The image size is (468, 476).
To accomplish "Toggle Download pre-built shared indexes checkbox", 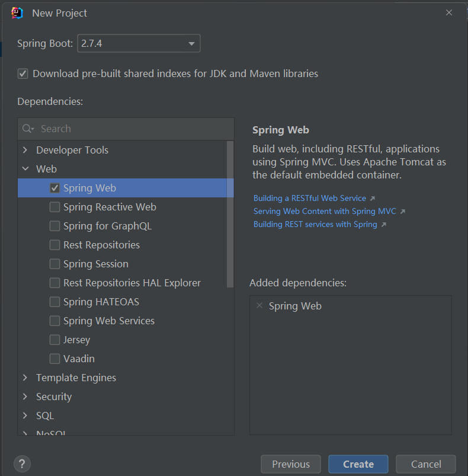I will [23, 74].
